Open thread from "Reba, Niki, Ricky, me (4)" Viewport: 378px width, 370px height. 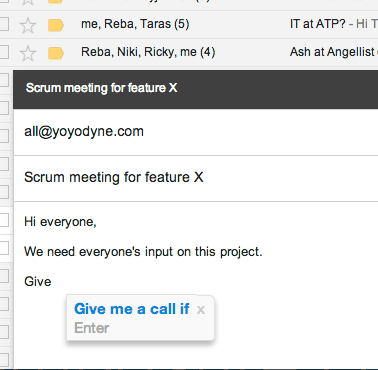[x=148, y=52]
